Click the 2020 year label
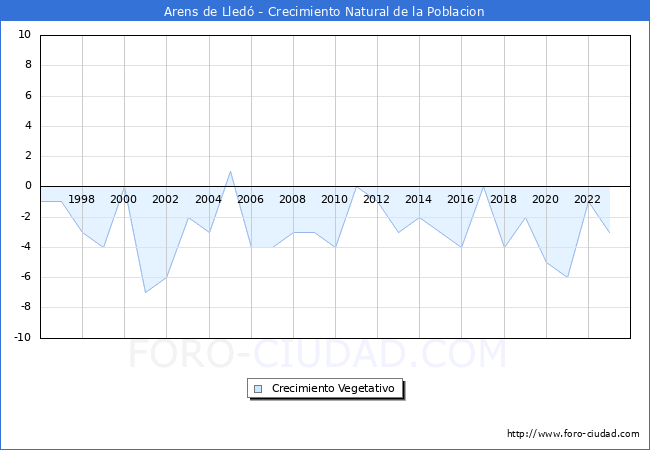Image resolution: width=650 pixels, height=450 pixels. tap(545, 199)
